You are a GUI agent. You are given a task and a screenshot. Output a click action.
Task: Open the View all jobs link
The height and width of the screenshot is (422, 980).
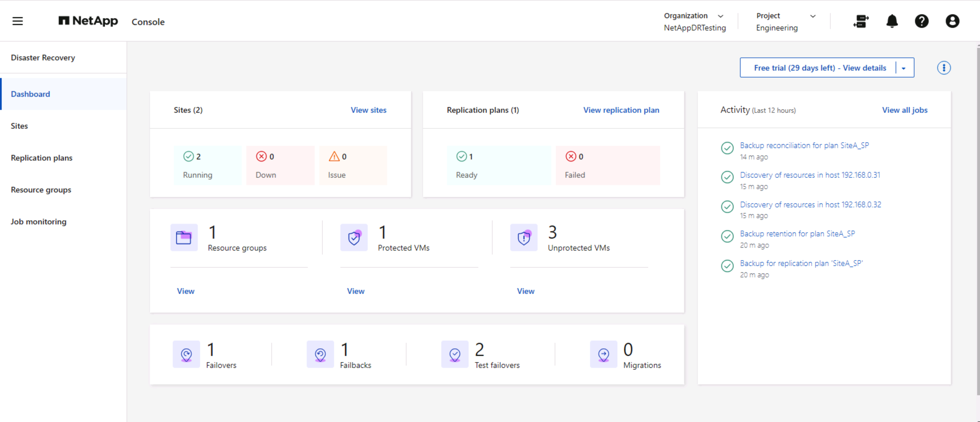pos(905,110)
